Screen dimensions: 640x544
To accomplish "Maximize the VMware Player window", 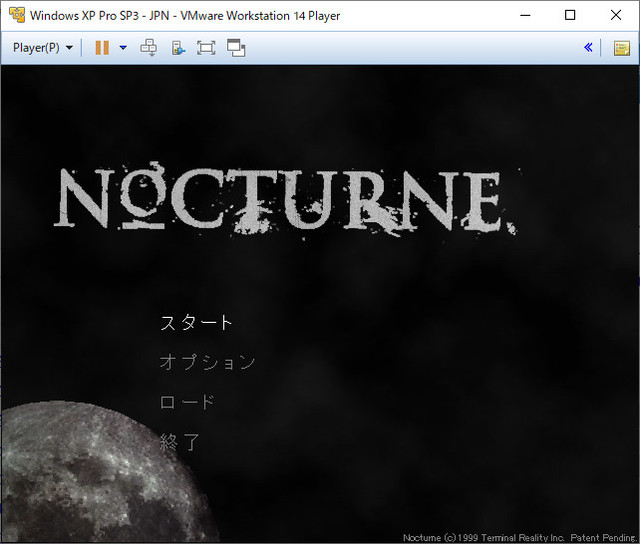I will [x=570, y=15].
